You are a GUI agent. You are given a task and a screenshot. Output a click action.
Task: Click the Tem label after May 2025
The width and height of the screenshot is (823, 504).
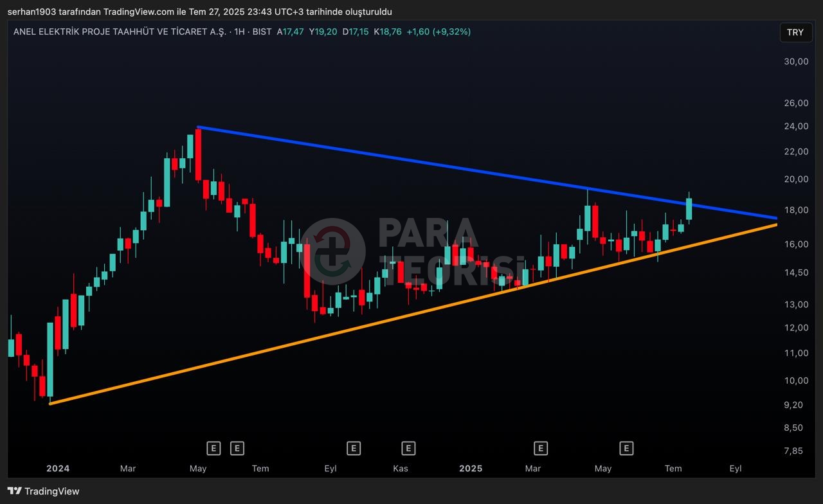(x=673, y=469)
